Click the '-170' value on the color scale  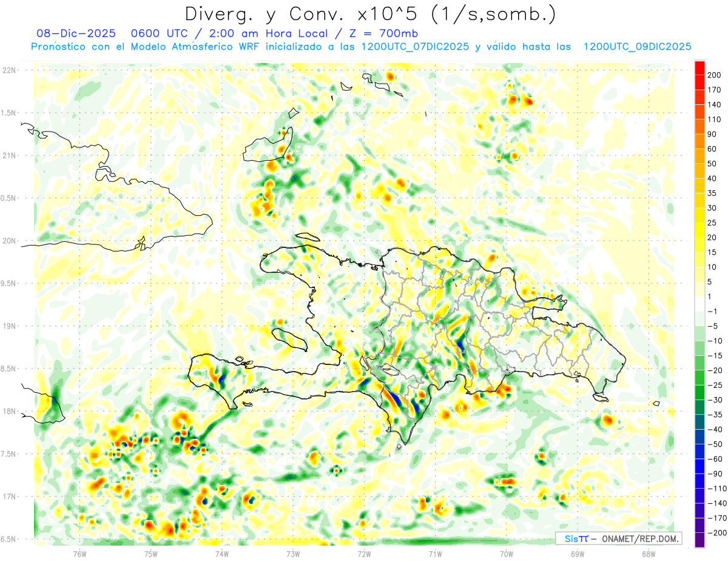tap(716, 518)
